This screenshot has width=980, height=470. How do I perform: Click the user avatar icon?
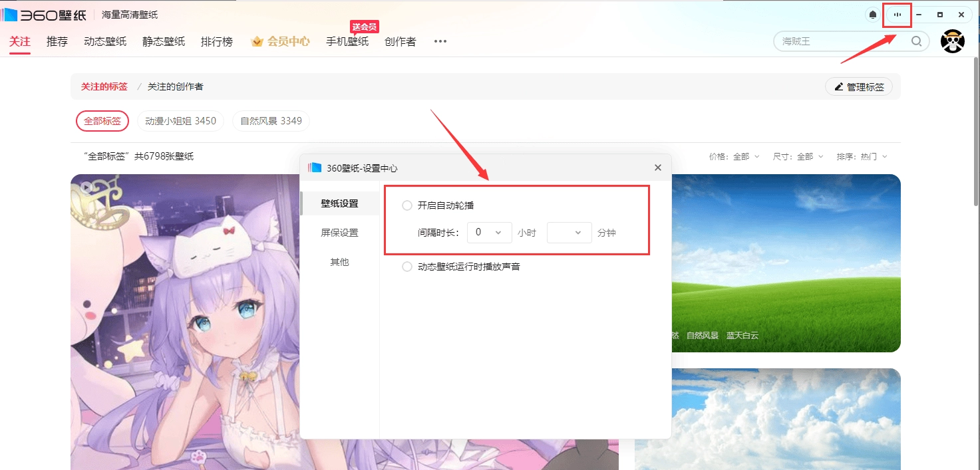tap(953, 41)
